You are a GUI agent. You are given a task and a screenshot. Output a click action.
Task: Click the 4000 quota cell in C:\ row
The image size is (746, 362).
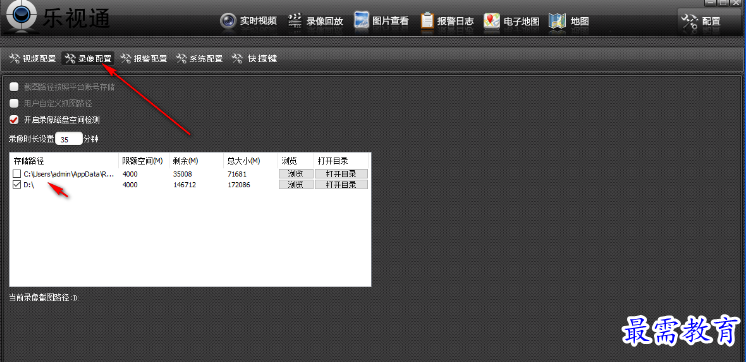pos(130,174)
